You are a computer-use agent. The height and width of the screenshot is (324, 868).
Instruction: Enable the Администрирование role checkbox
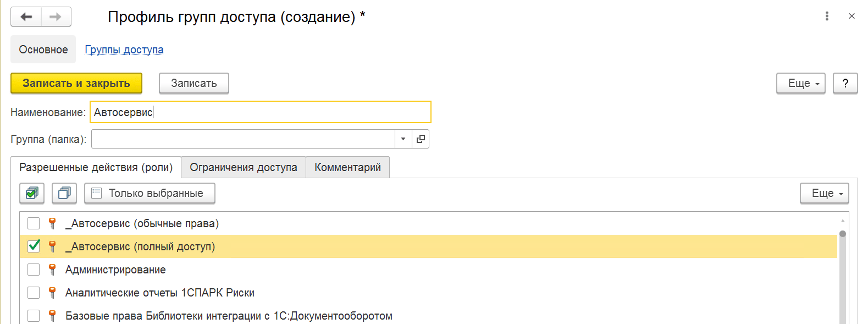(x=34, y=270)
